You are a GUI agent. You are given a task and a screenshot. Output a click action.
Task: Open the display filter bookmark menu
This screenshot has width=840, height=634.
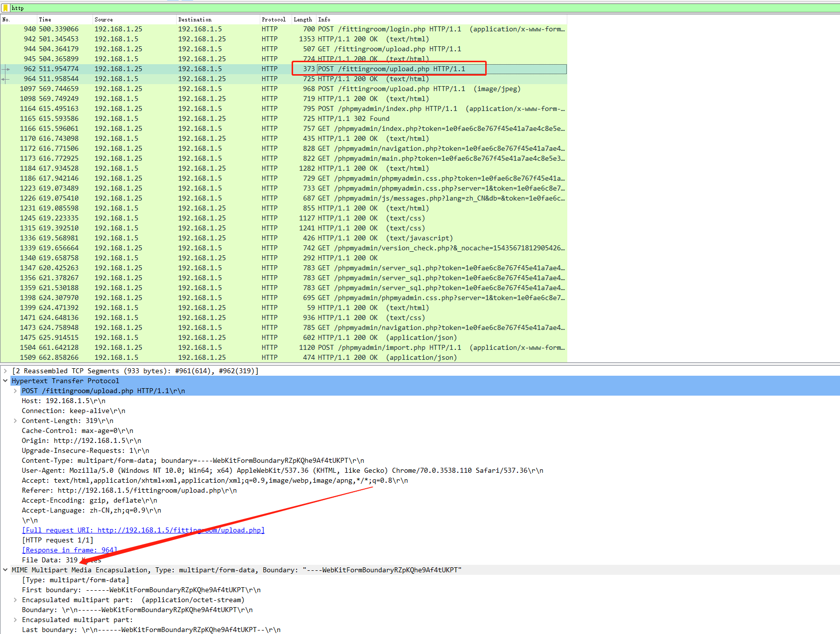click(x=5, y=7)
